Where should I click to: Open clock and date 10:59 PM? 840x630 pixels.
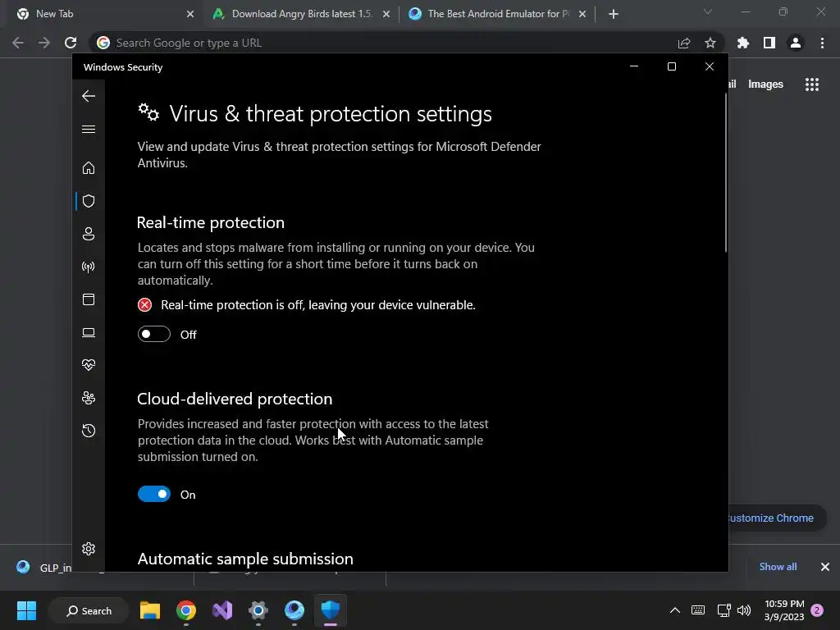pos(784,610)
